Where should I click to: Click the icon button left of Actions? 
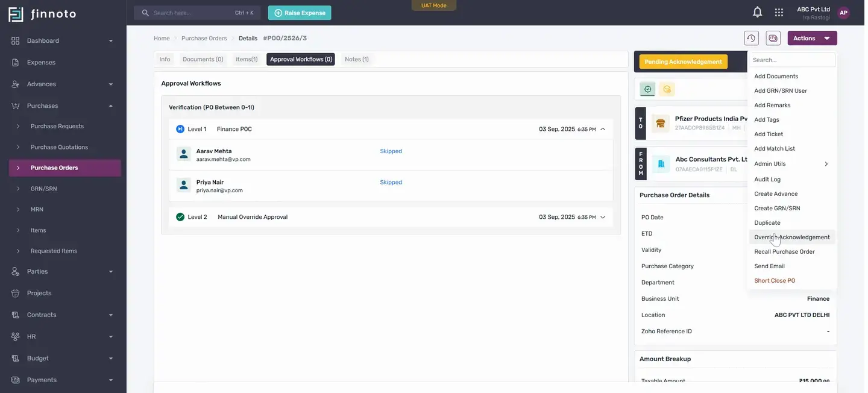click(x=773, y=38)
